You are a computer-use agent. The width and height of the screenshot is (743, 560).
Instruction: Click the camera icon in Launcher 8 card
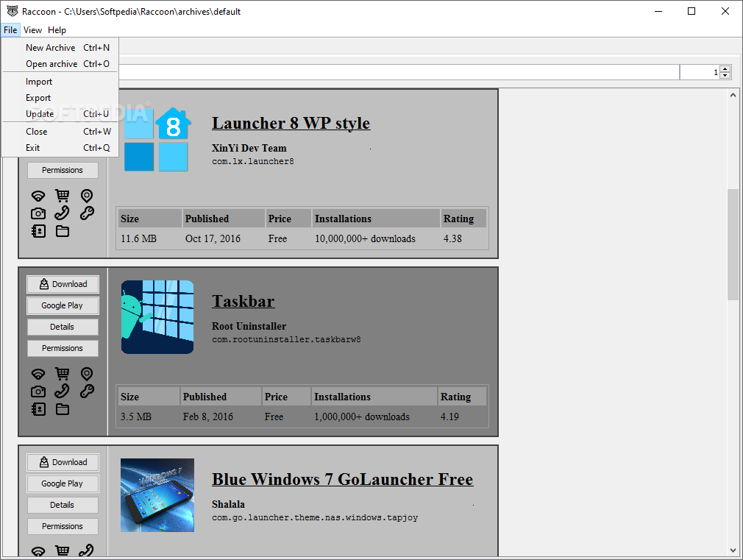[38, 213]
